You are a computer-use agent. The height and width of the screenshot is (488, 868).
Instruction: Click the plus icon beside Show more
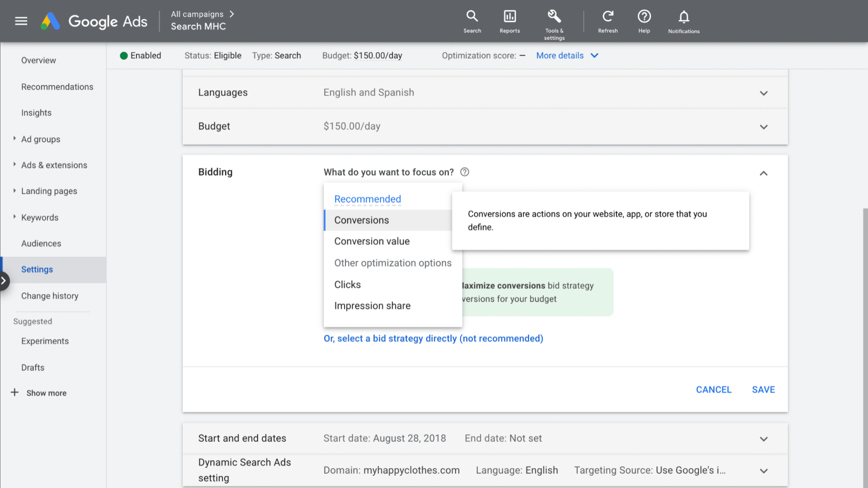14,392
